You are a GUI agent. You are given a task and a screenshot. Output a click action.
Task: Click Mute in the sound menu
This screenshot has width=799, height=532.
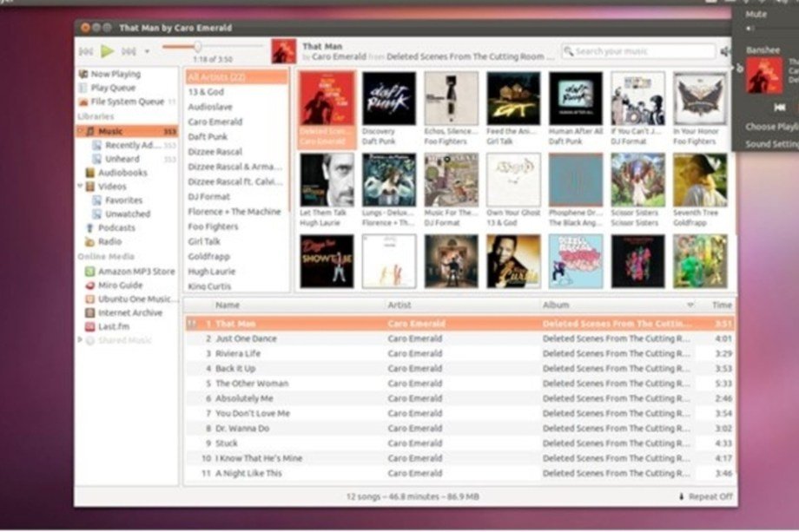point(756,14)
